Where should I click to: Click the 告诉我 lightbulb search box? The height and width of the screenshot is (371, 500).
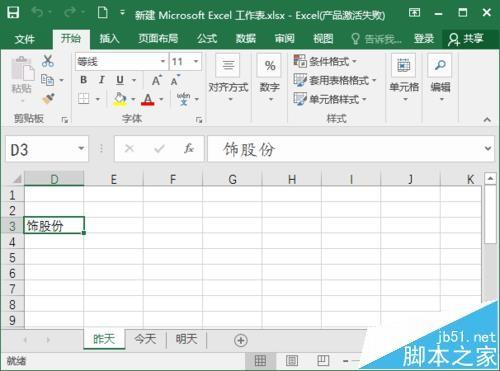377,39
